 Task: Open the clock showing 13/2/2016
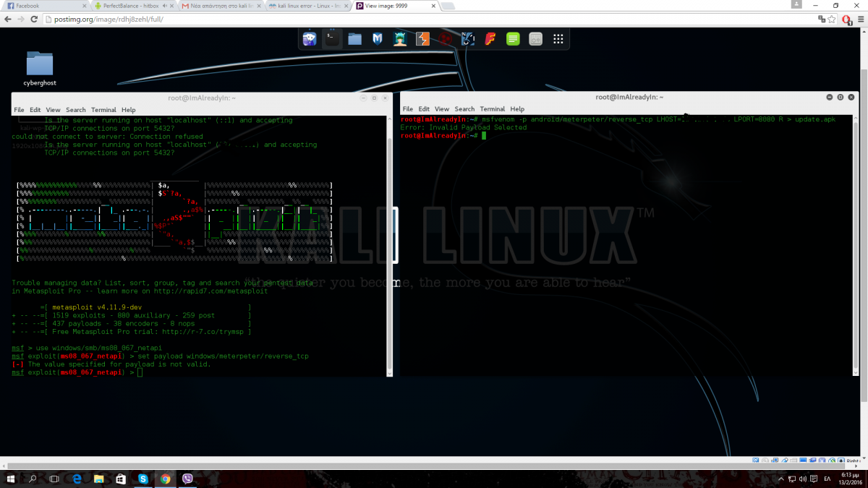[849, 479]
